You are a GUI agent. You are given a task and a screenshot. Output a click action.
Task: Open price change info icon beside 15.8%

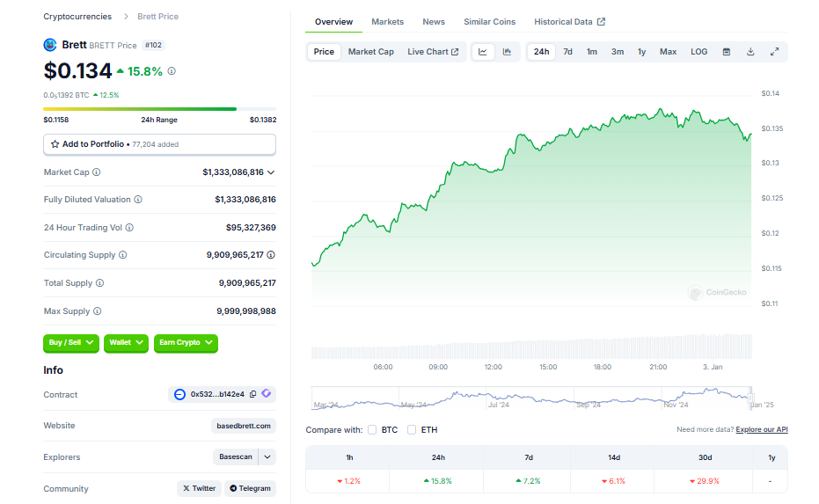(172, 71)
